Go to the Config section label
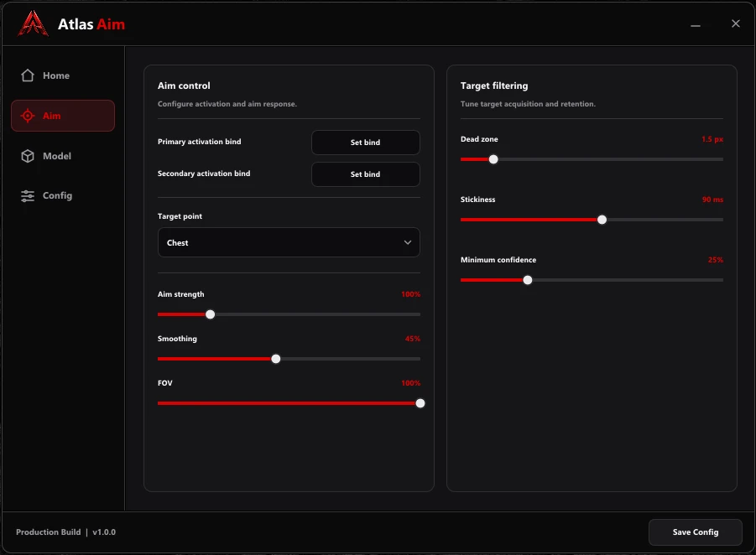The height and width of the screenshot is (555, 756). click(57, 195)
